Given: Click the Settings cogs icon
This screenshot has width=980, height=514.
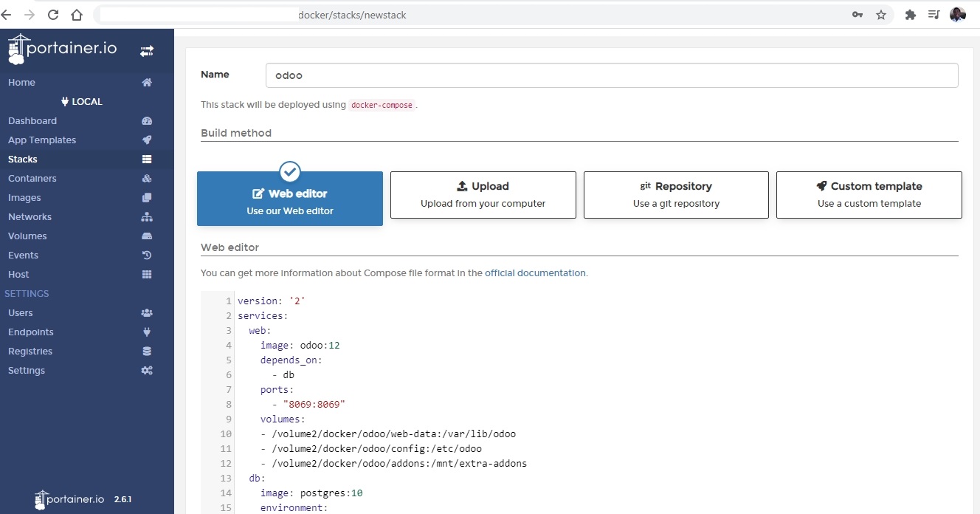Looking at the screenshot, I should coord(147,371).
